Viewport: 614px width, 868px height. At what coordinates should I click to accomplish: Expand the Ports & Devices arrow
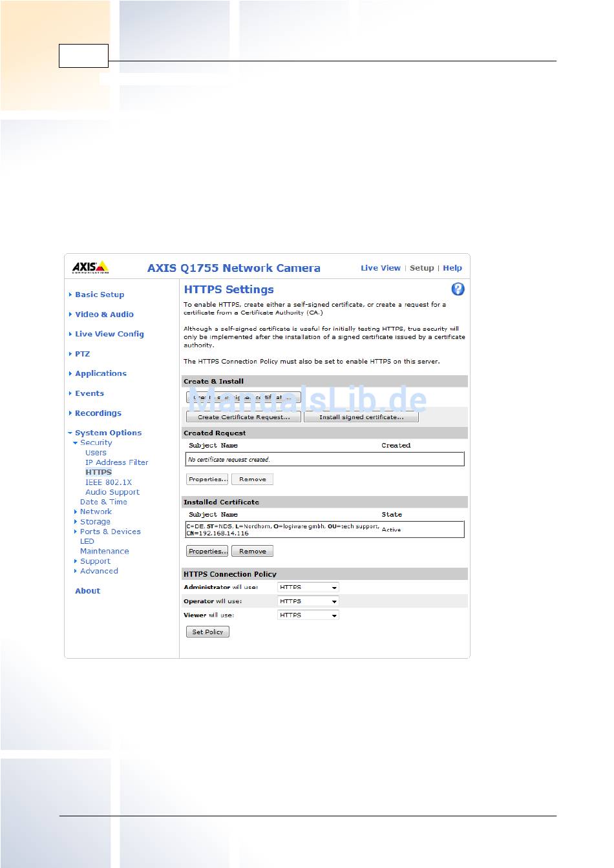coord(76,532)
